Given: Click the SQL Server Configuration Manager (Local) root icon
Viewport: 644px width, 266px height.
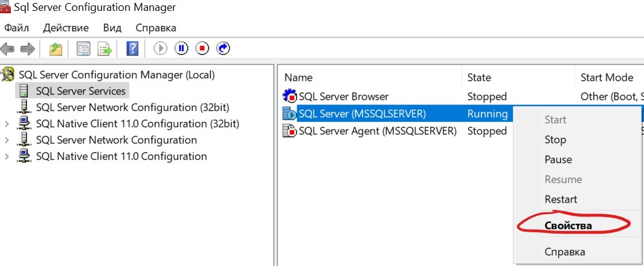Looking at the screenshot, I should (x=8, y=75).
